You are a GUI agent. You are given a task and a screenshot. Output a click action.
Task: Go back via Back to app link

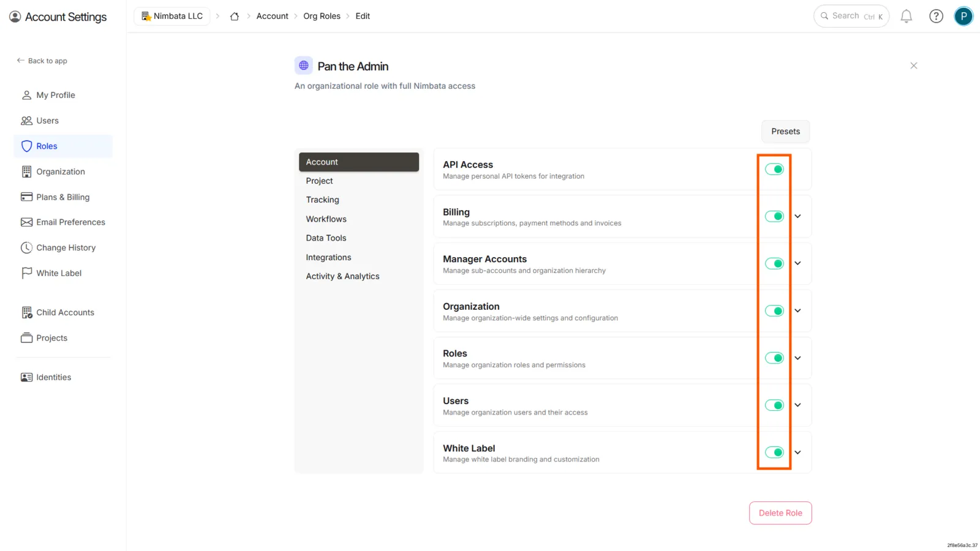[42, 61]
